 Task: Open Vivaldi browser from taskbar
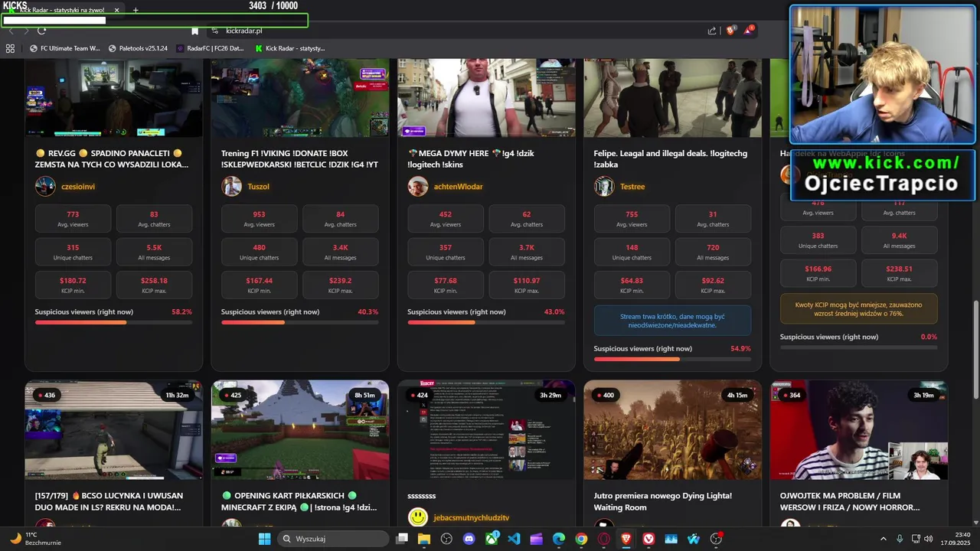[648, 539]
